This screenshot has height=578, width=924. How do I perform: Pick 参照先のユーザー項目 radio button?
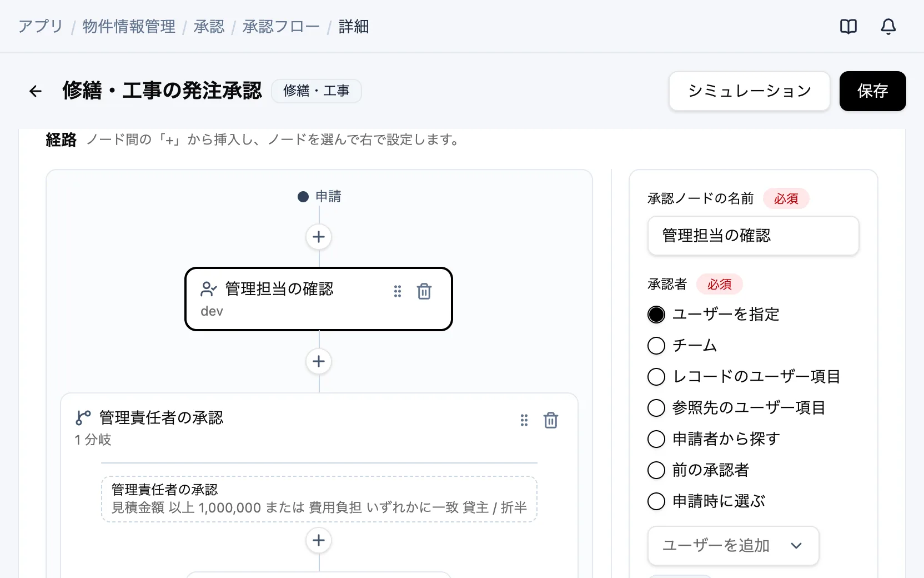(656, 408)
